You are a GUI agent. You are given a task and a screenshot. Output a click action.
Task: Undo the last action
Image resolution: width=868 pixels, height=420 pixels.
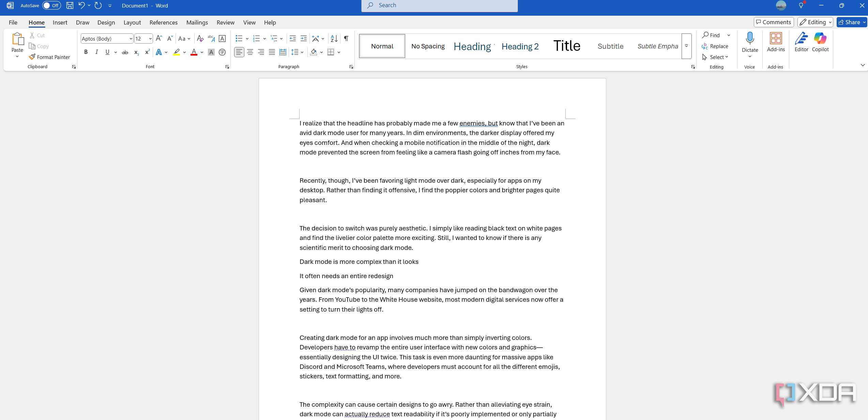pos(81,5)
